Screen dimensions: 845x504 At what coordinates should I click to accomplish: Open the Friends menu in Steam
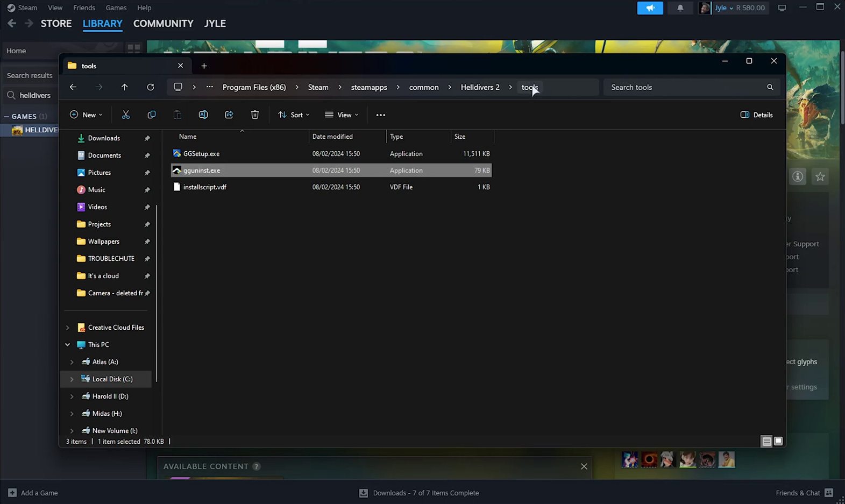point(84,8)
